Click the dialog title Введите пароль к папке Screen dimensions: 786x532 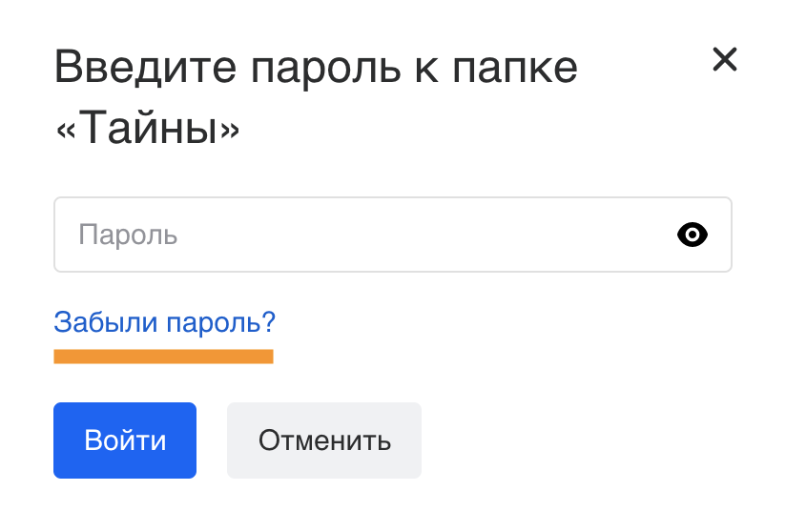tap(316, 67)
